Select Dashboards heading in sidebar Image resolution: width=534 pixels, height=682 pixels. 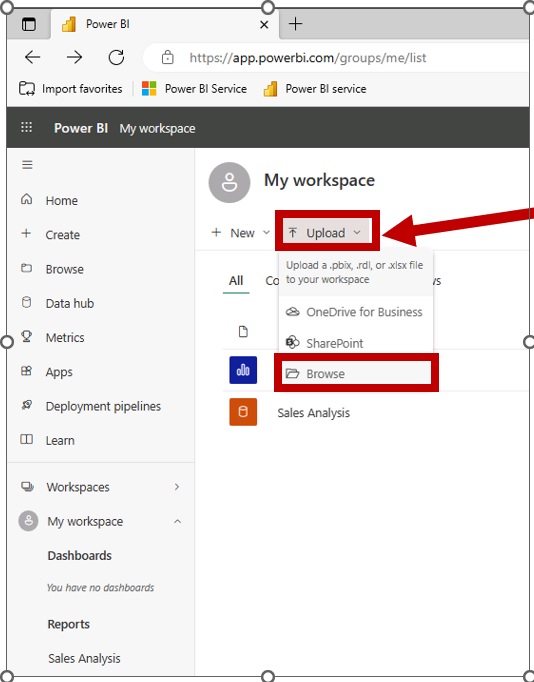click(x=80, y=555)
